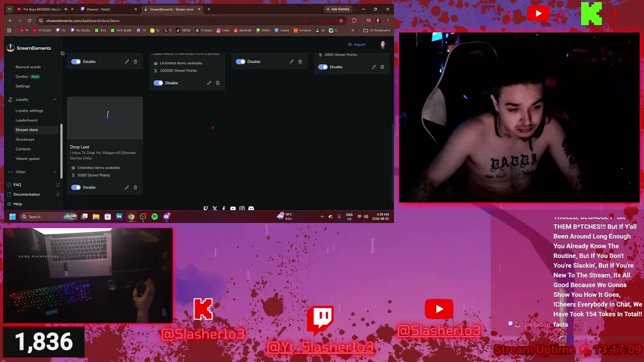Open the Documentation link

[x=27, y=194]
